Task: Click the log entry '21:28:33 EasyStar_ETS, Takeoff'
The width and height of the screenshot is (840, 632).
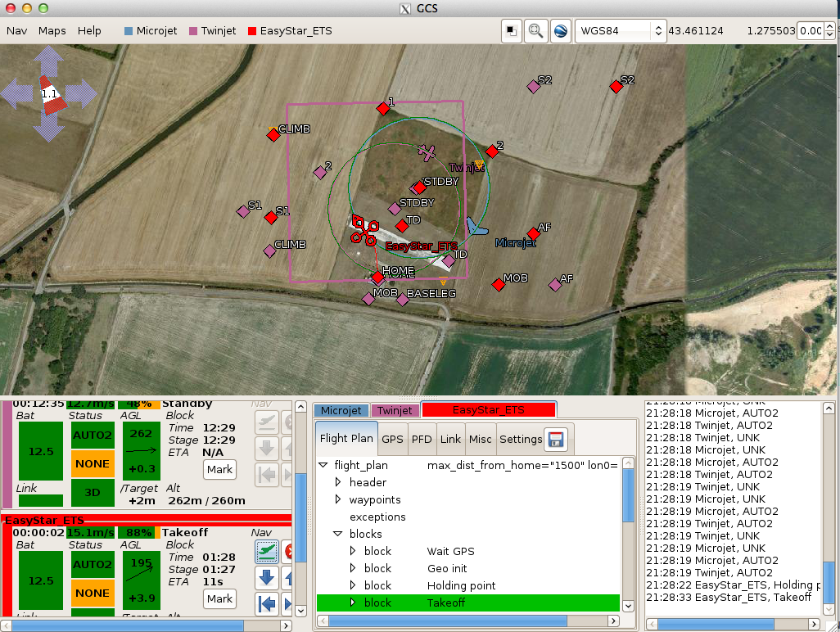Action: pyautogui.click(x=729, y=597)
